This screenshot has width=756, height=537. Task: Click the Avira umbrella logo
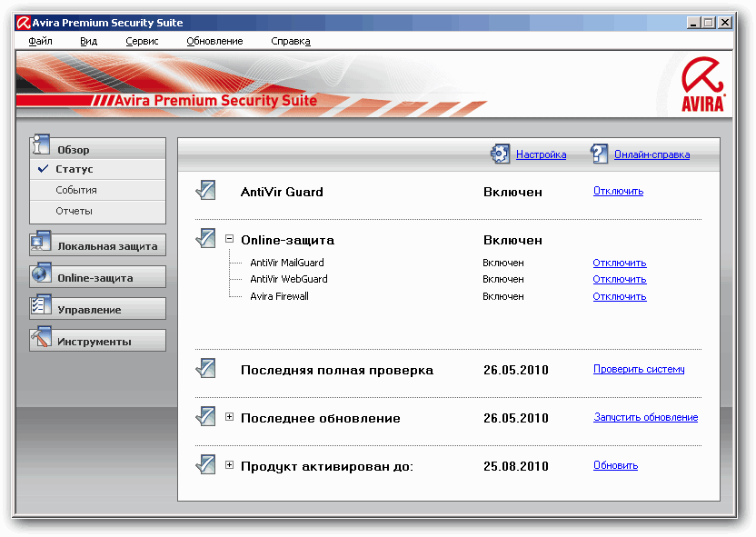click(x=703, y=84)
